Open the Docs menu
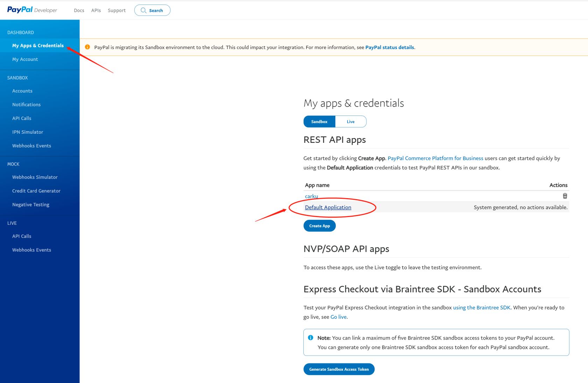The height and width of the screenshot is (383, 588). click(79, 11)
